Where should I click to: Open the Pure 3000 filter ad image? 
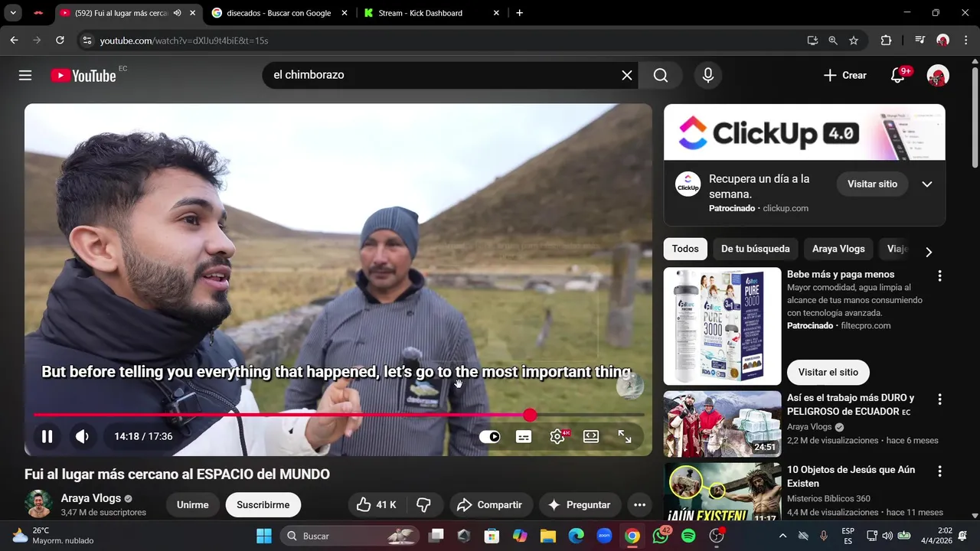(722, 326)
